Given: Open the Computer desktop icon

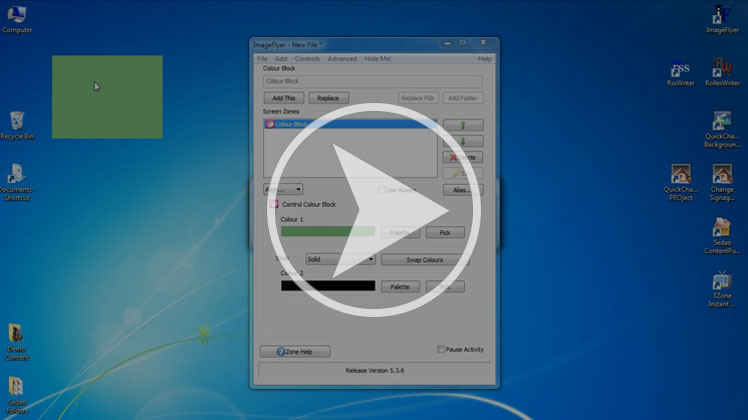Looking at the screenshot, I should (17, 20).
